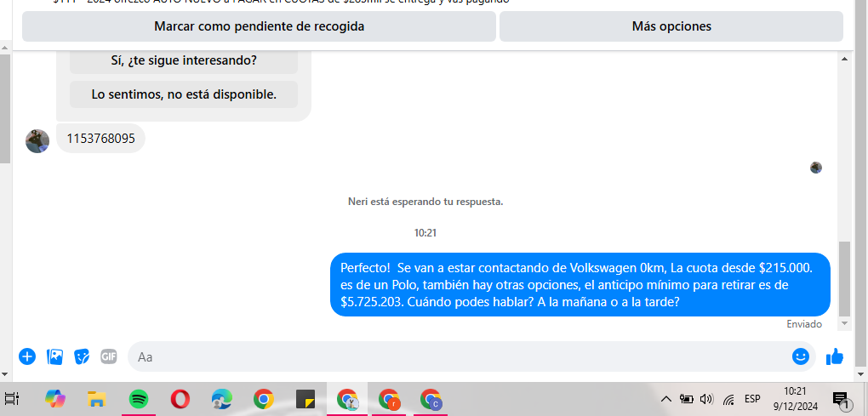Send a thumbs up like

(834, 356)
